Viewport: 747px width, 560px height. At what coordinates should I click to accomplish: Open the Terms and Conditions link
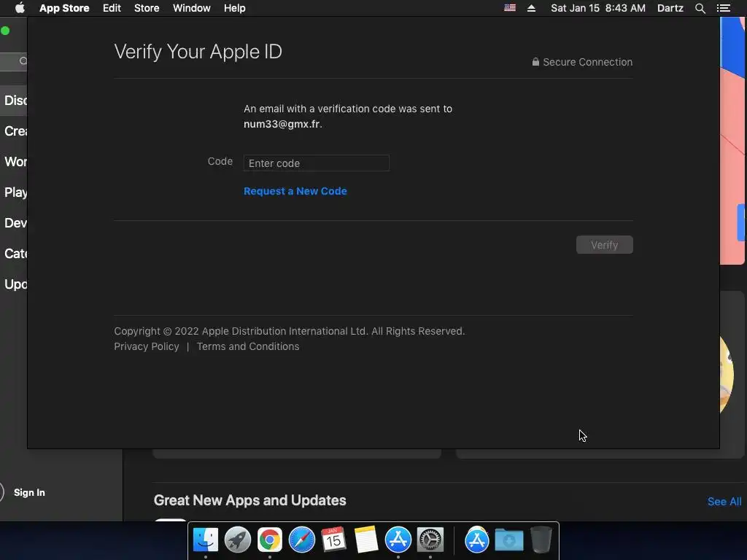click(248, 346)
